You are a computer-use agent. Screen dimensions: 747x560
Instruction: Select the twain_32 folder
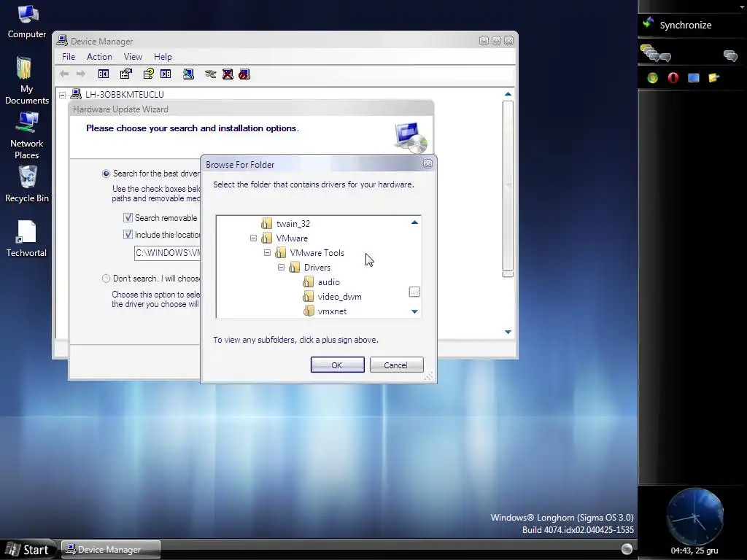(293, 223)
